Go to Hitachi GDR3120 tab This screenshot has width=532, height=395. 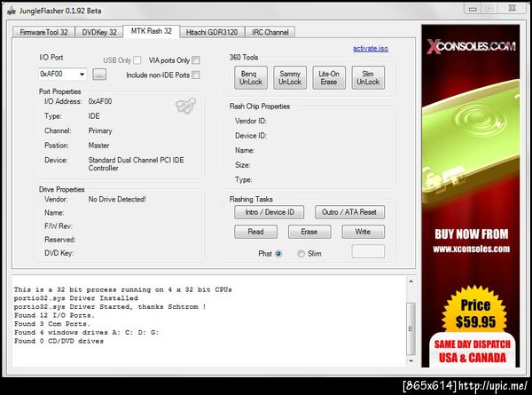[212, 32]
